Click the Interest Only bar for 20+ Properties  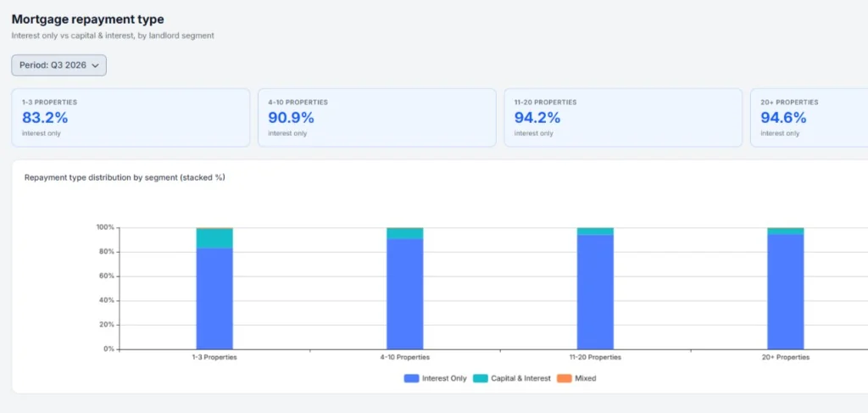point(786,292)
